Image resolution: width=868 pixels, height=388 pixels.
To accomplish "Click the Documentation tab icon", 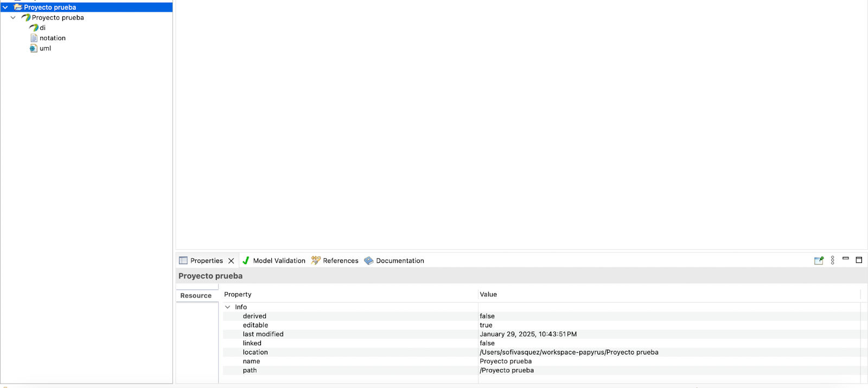I will click(x=369, y=261).
